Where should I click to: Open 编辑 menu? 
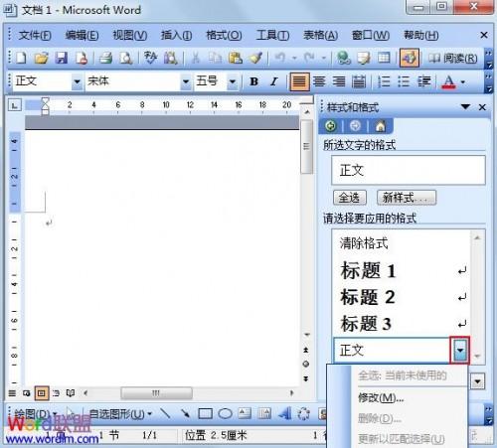tap(82, 35)
